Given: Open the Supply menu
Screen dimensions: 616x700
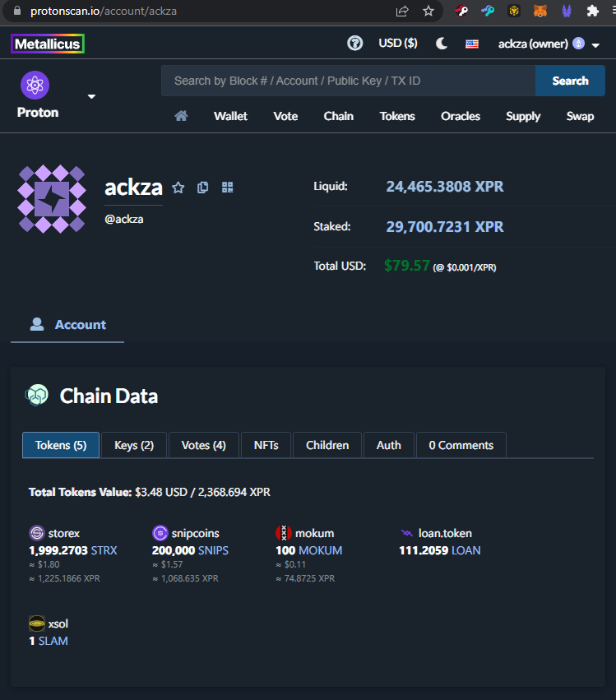Looking at the screenshot, I should click(523, 116).
